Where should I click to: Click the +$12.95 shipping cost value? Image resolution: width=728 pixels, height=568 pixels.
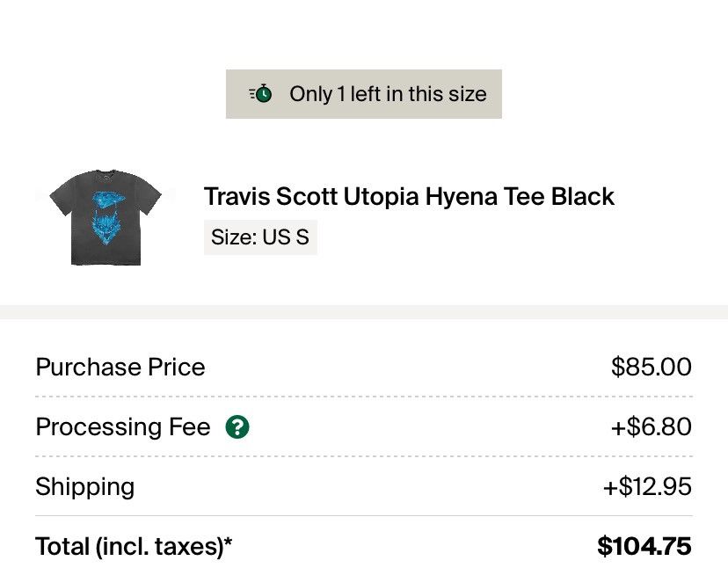pyautogui.click(x=649, y=487)
